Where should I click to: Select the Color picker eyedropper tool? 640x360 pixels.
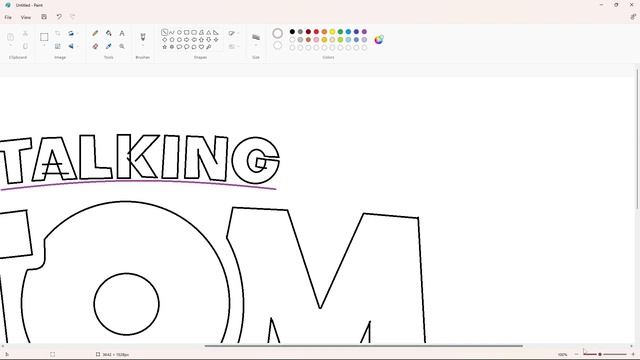pos(109,46)
